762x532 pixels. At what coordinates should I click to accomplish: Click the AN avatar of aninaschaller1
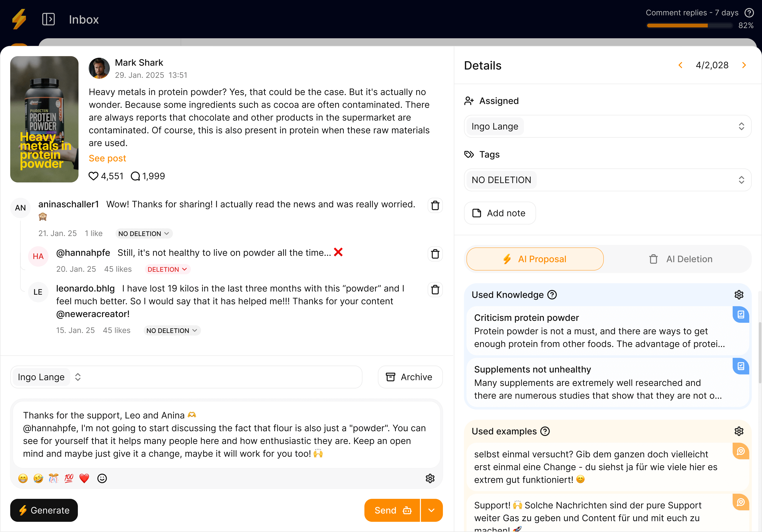coord(21,208)
